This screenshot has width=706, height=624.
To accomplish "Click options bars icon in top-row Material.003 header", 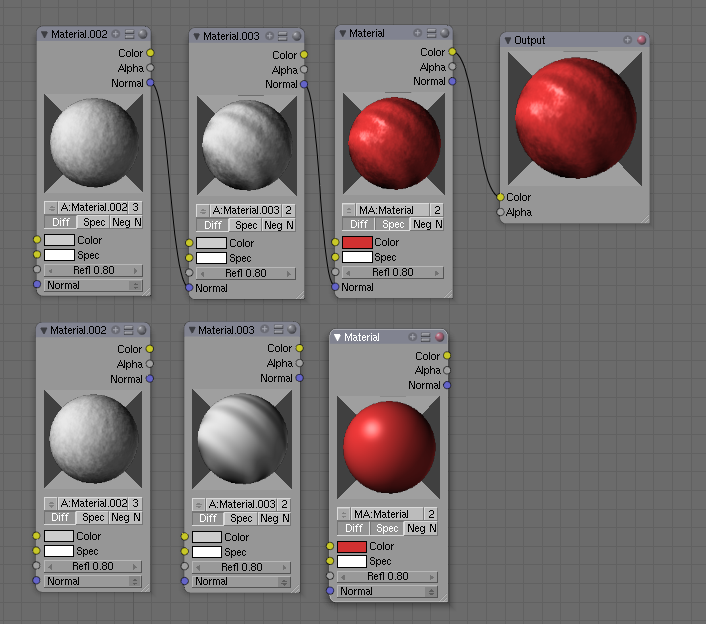I will (283, 36).
